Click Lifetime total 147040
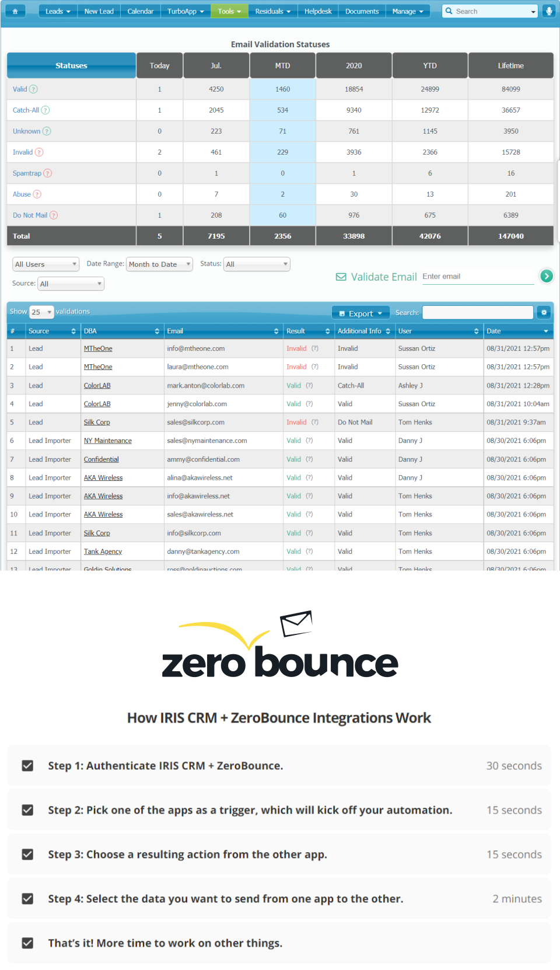 pyautogui.click(x=511, y=236)
